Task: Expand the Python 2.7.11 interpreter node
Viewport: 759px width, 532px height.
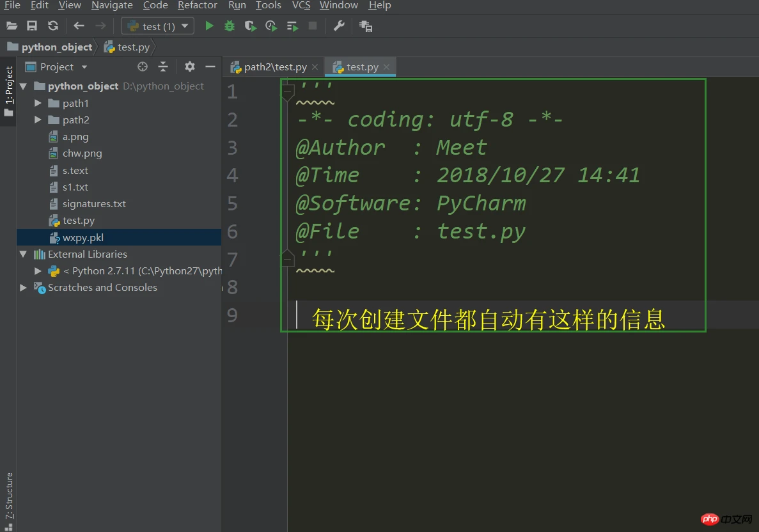Action: click(38, 271)
